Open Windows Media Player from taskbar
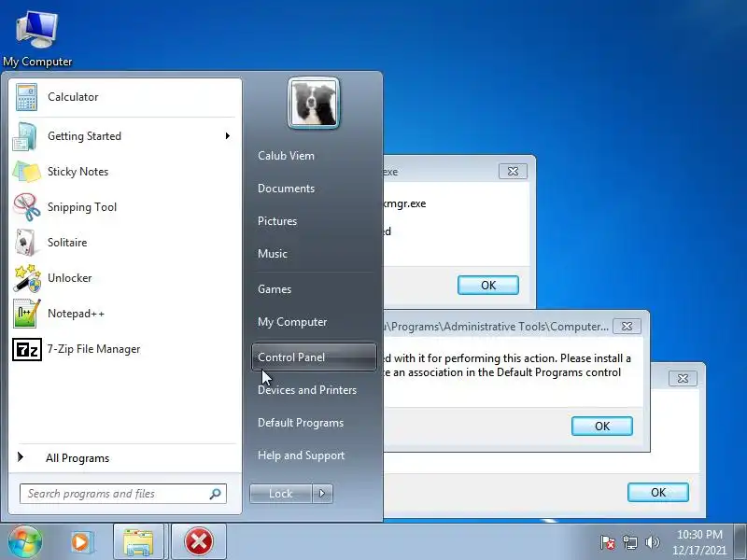Image resolution: width=747 pixels, height=560 pixels. pyautogui.click(x=80, y=542)
